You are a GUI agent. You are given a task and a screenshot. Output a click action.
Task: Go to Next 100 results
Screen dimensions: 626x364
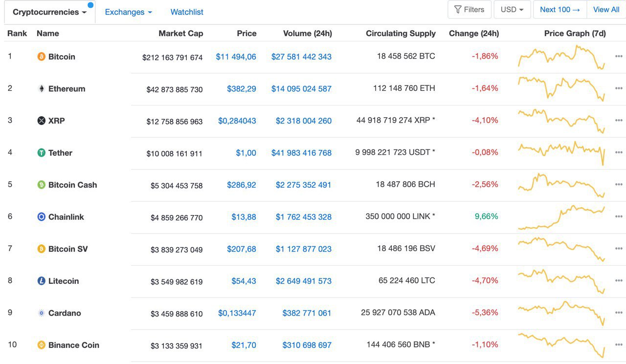point(560,9)
